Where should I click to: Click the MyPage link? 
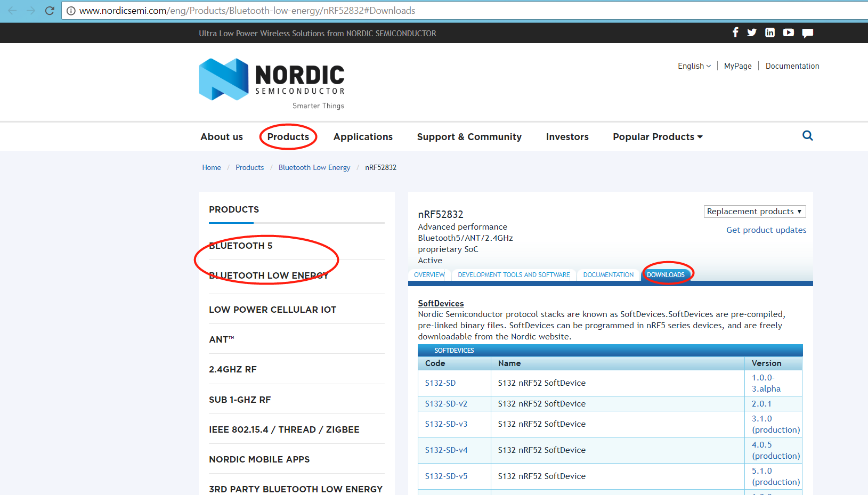point(738,66)
